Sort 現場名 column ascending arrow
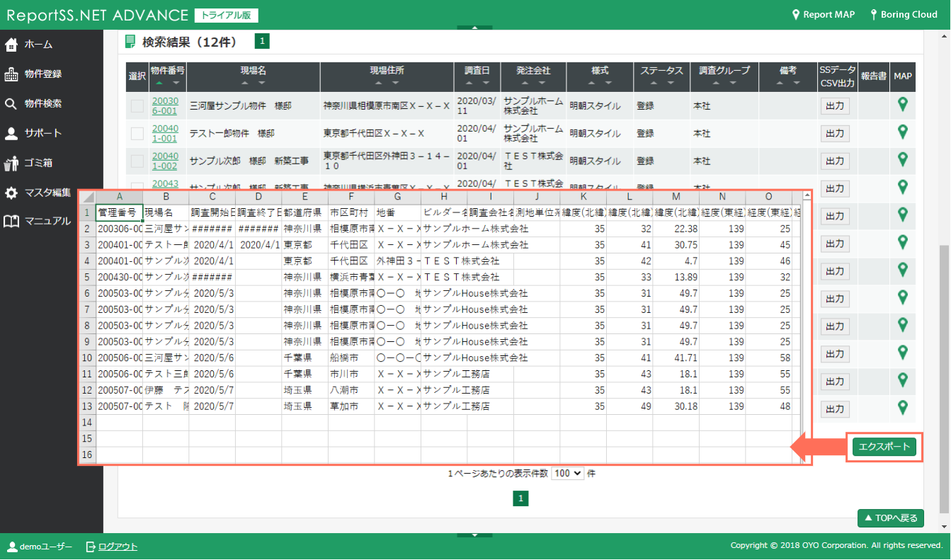The image size is (951, 560). (244, 84)
